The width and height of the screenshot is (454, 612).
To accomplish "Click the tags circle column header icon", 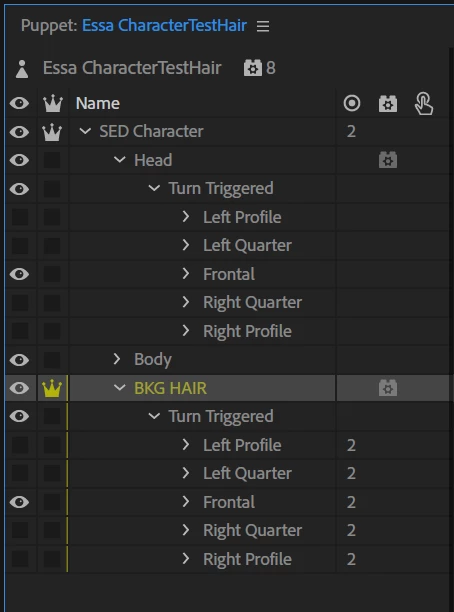I will point(352,103).
